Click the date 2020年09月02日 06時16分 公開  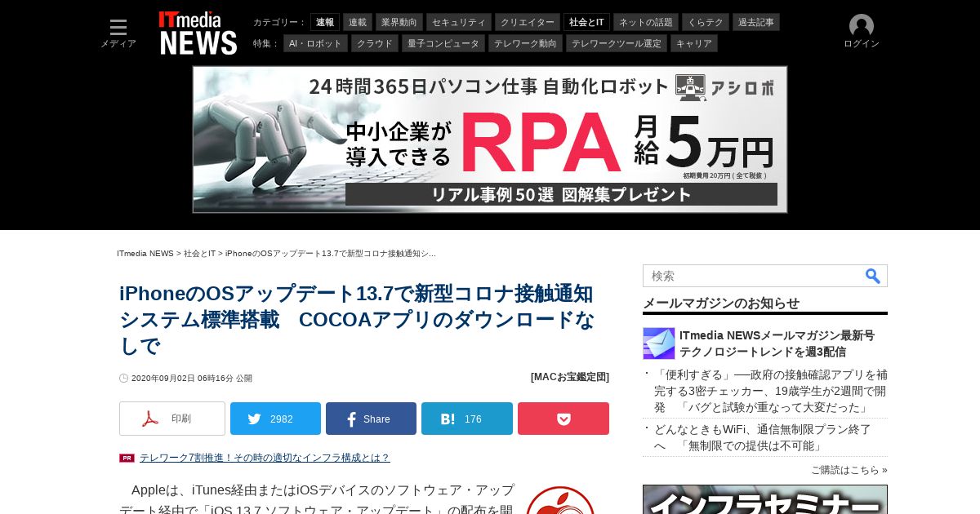click(x=192, y=378)
